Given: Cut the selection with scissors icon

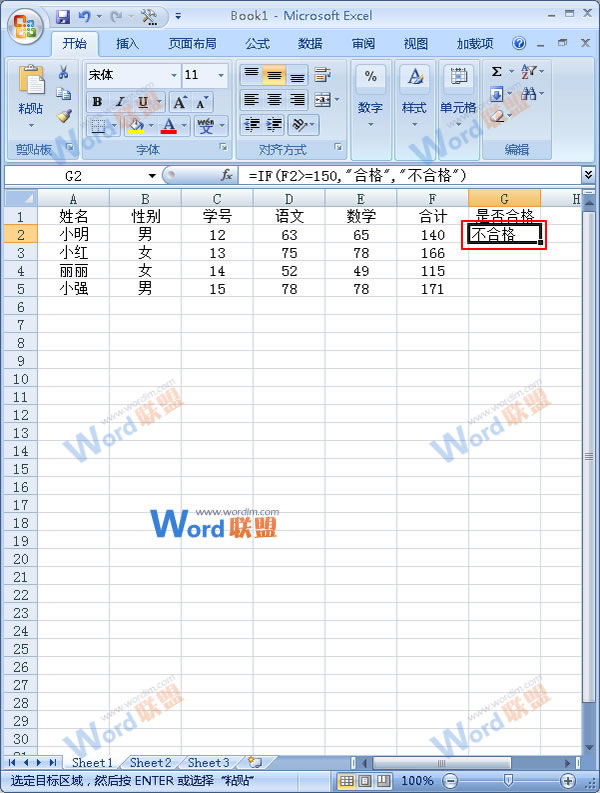Looking at the screenshot, I should [x=63, y=72].
